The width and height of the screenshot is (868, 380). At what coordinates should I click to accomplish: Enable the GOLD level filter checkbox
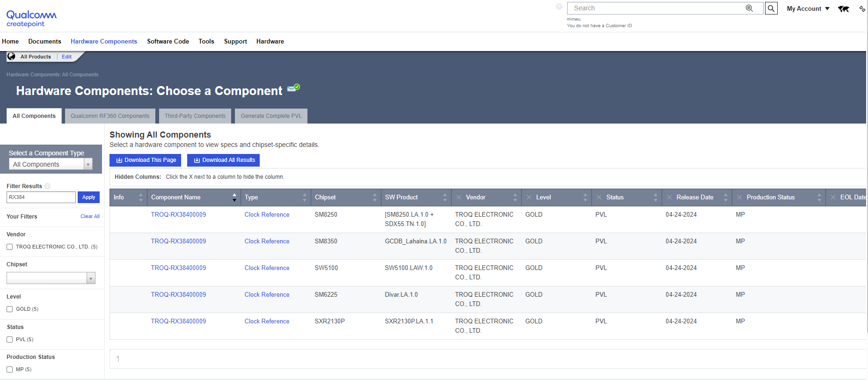pyautogui.click(x=10, y=309)
